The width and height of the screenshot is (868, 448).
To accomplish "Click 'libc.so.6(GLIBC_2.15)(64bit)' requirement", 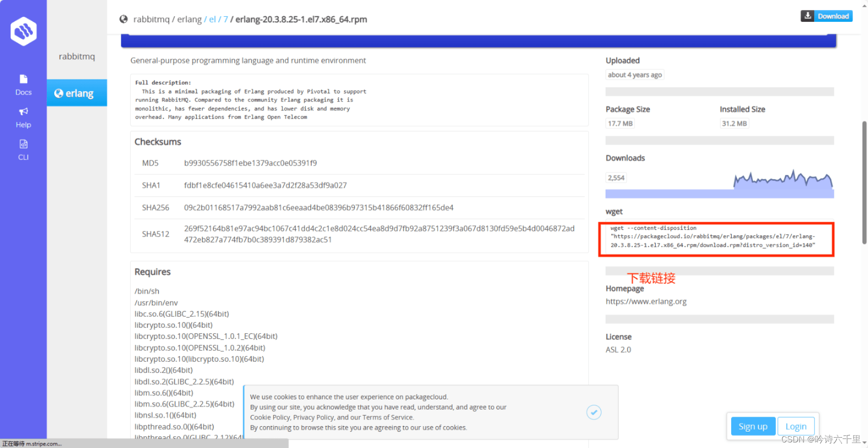I will [x=182, y=314].
